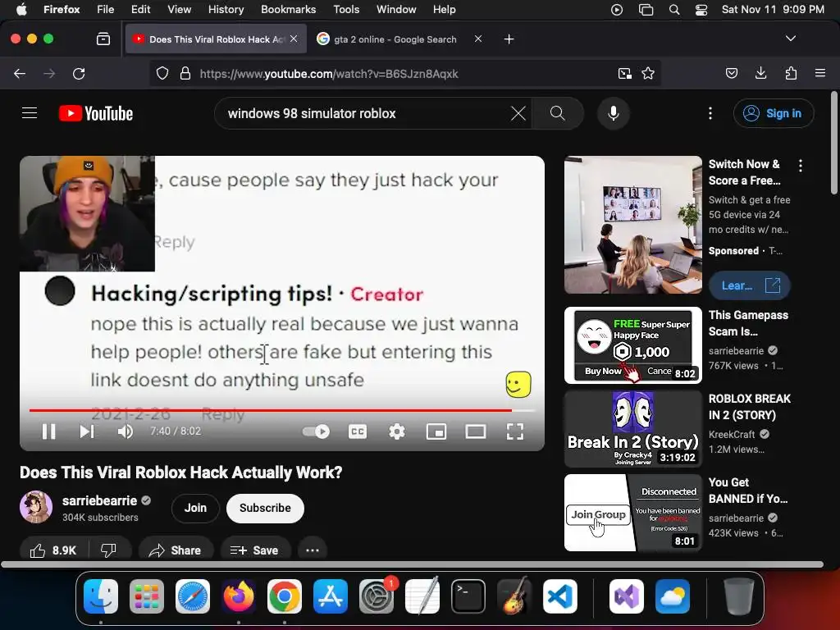The height and width of the screenshot is (630, 840).
Task: Toggle the autoplay switch in the player
Action: (316, 431)
